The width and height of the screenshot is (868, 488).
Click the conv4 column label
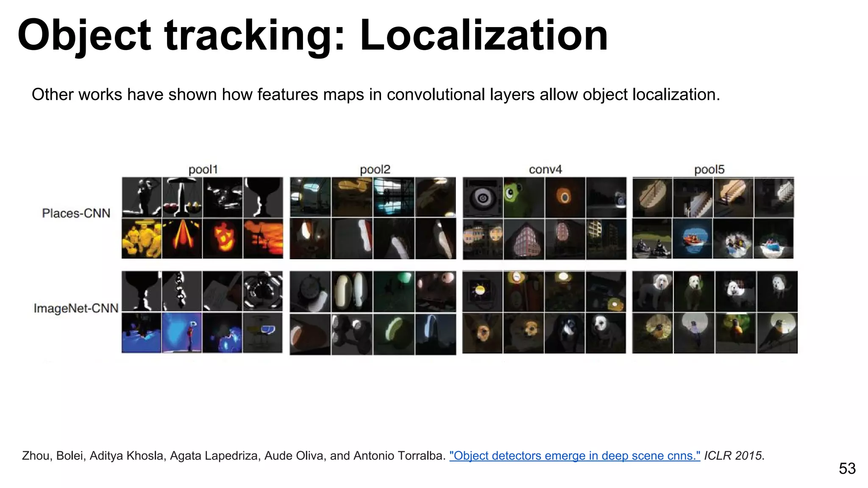pos(545,169)
